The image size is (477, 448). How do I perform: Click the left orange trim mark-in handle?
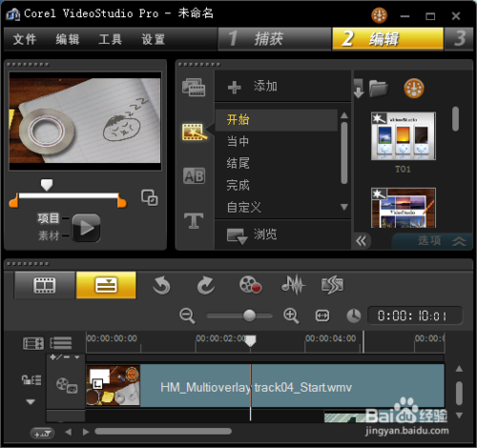click(14, 200)
